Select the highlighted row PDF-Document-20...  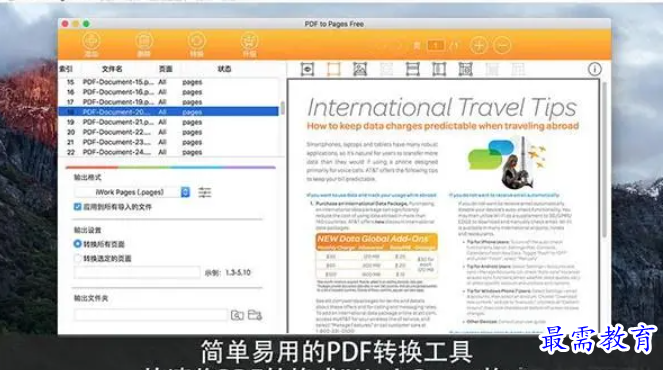click(168, 112)
